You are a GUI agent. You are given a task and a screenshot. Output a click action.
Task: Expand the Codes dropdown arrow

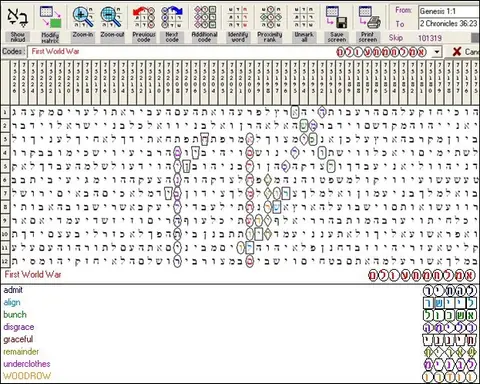coord(437,52)
